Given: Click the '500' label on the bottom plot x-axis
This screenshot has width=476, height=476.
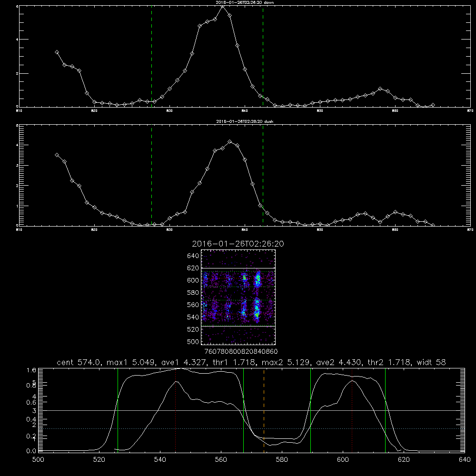Looking at the screenshot, I should pos(38,460).
